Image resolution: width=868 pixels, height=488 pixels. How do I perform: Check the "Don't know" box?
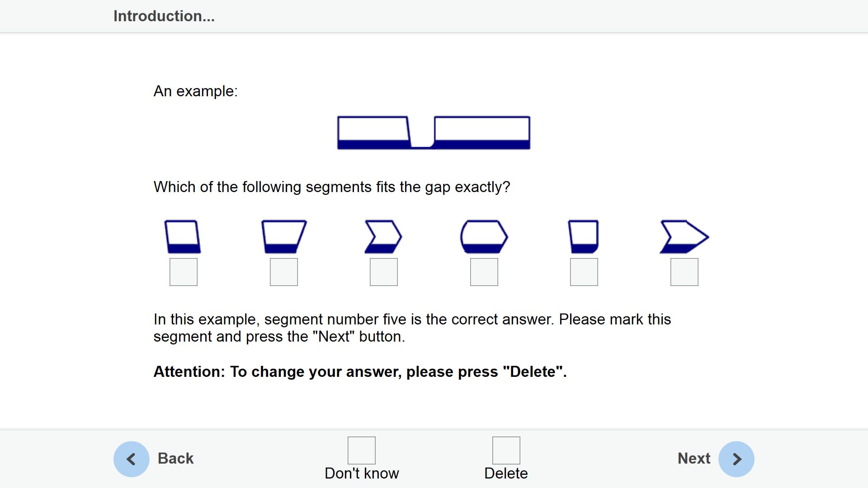coord(362,450)
